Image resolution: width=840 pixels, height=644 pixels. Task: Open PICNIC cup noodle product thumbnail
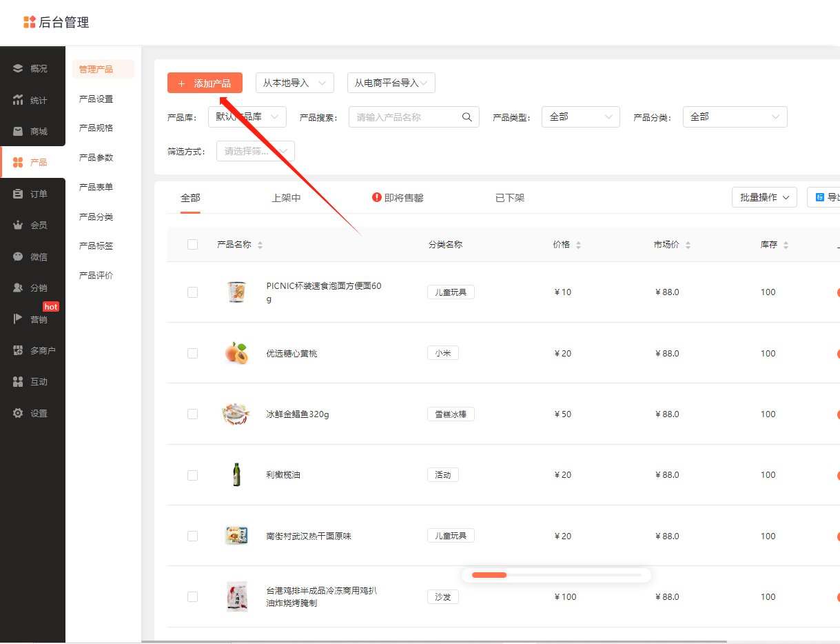[x=236, y=292]
